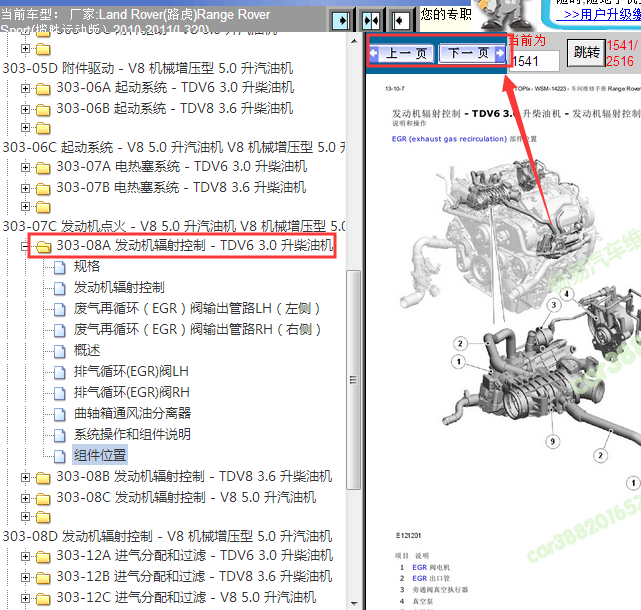Expand 303-07A 电热塞系统 folder

coord(25,167)
